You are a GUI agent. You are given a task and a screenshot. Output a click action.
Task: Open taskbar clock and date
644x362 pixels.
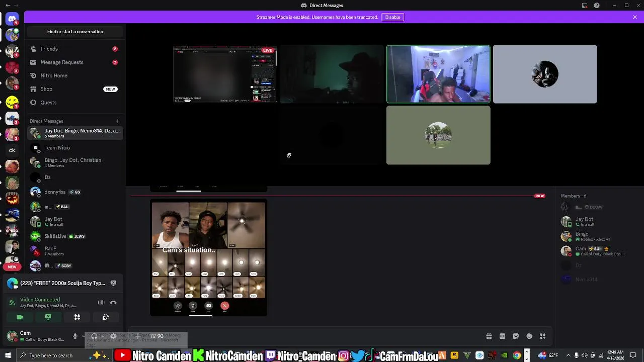click(616, 355)
